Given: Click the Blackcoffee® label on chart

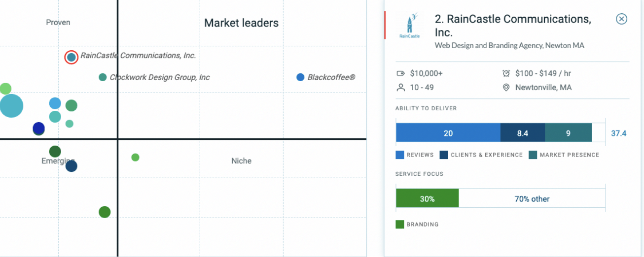Looking at the screenshot, I should pos(331,77).
